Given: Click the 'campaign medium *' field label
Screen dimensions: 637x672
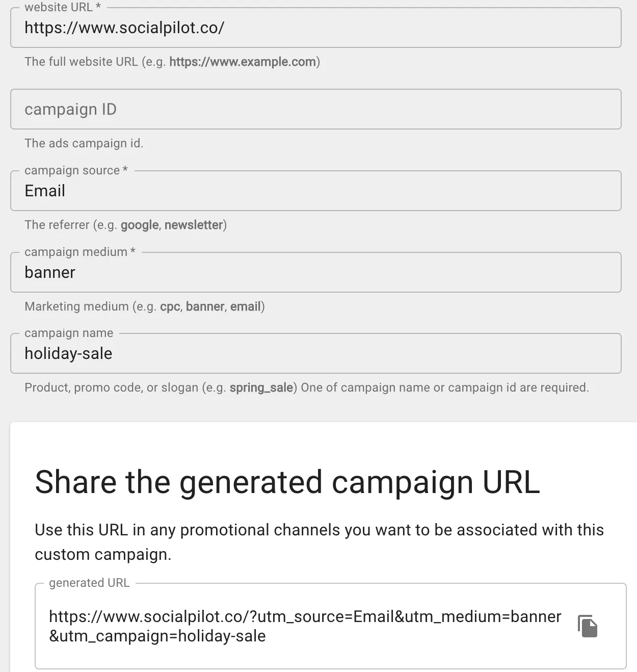Looking at the screenshot, I should coord(79,252).
